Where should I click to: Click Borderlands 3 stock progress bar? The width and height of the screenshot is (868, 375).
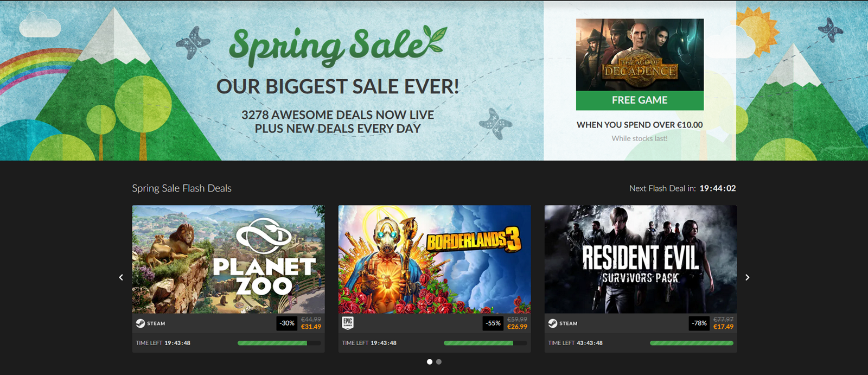click(486, 343)
